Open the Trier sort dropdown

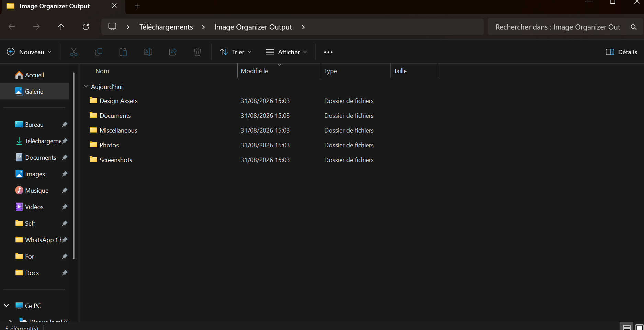pyautogui.click(x=236, y=52)
